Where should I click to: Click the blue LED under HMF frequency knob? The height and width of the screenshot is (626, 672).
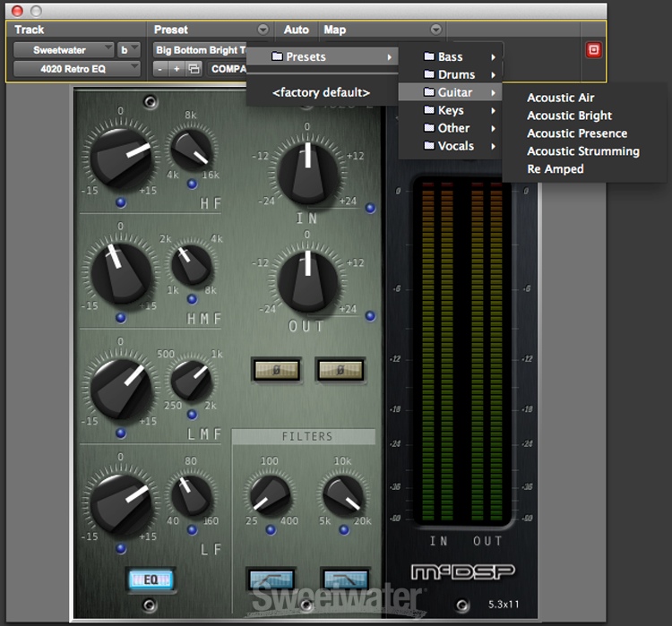[192, 299]
